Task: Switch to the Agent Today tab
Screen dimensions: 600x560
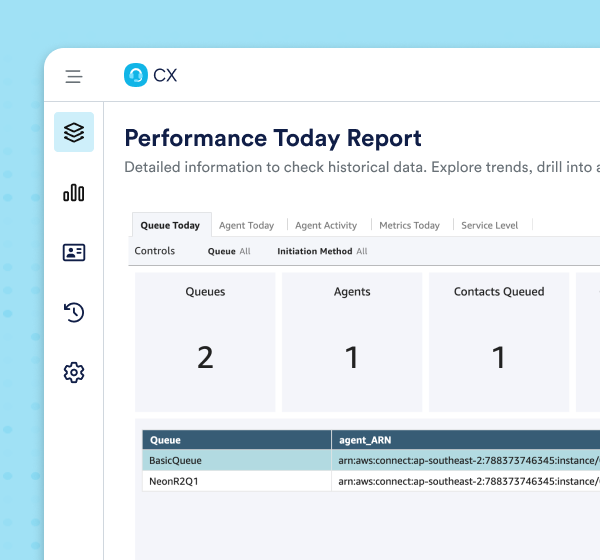Action: (246, 225)
